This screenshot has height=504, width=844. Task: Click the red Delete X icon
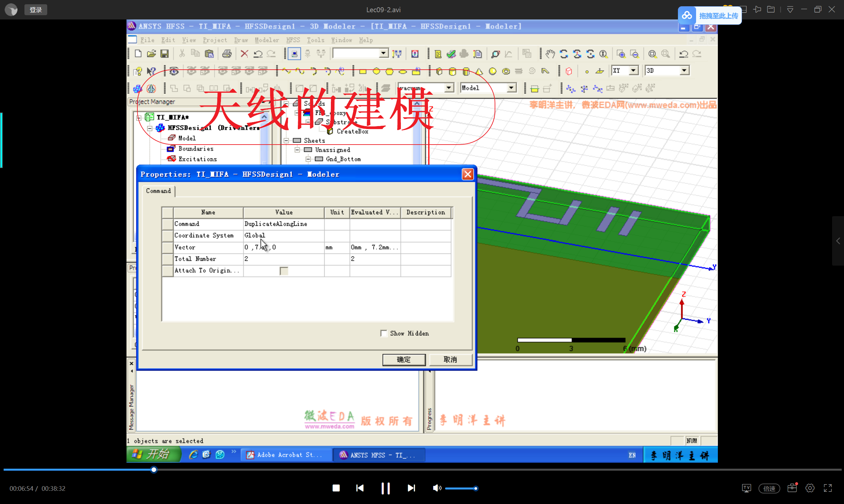point(244,54)
